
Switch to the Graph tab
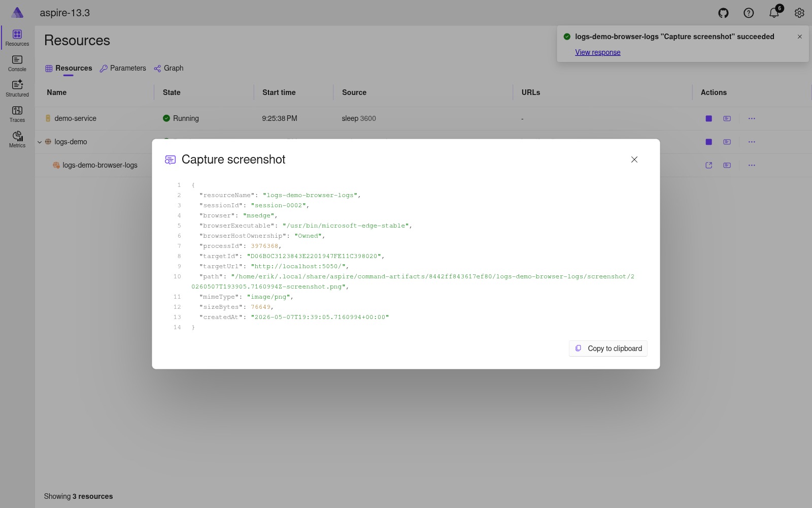[168, 68]
